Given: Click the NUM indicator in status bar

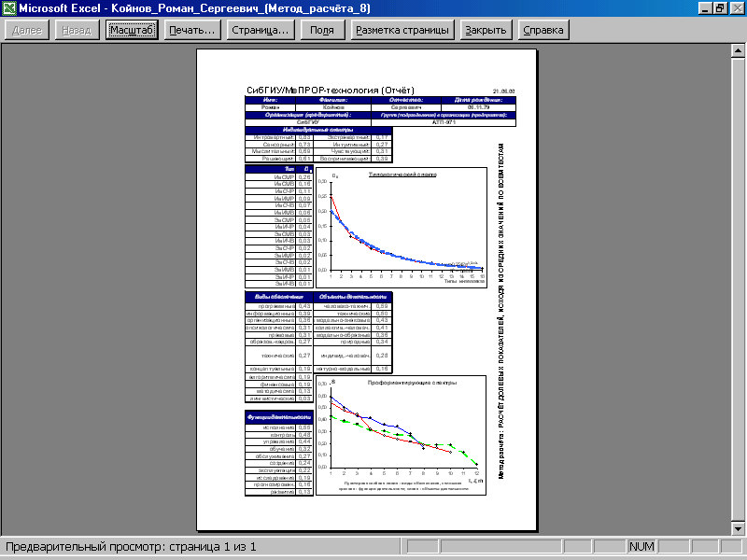Looking at the screenshot, I should [642, 546].
